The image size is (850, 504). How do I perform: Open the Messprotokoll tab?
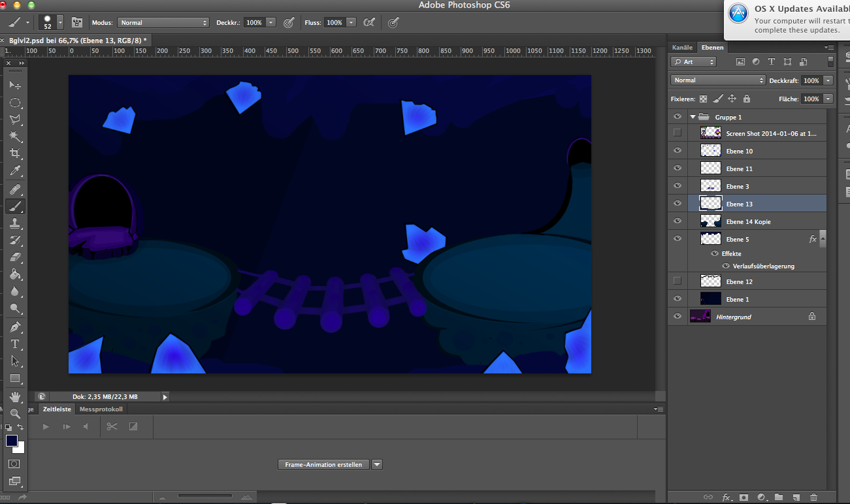pos(101,409)
